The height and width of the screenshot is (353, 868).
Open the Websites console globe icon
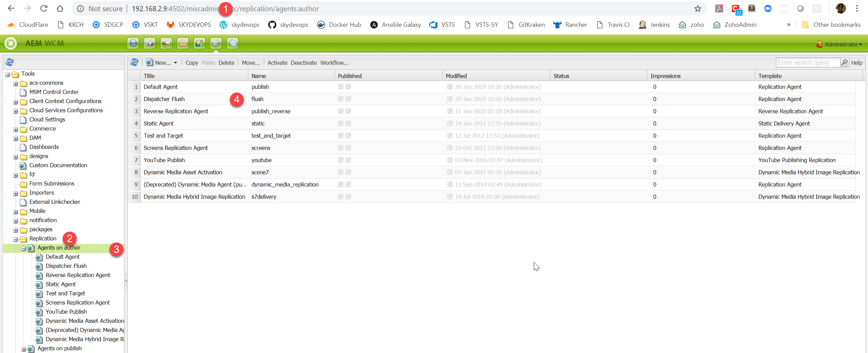133,43
